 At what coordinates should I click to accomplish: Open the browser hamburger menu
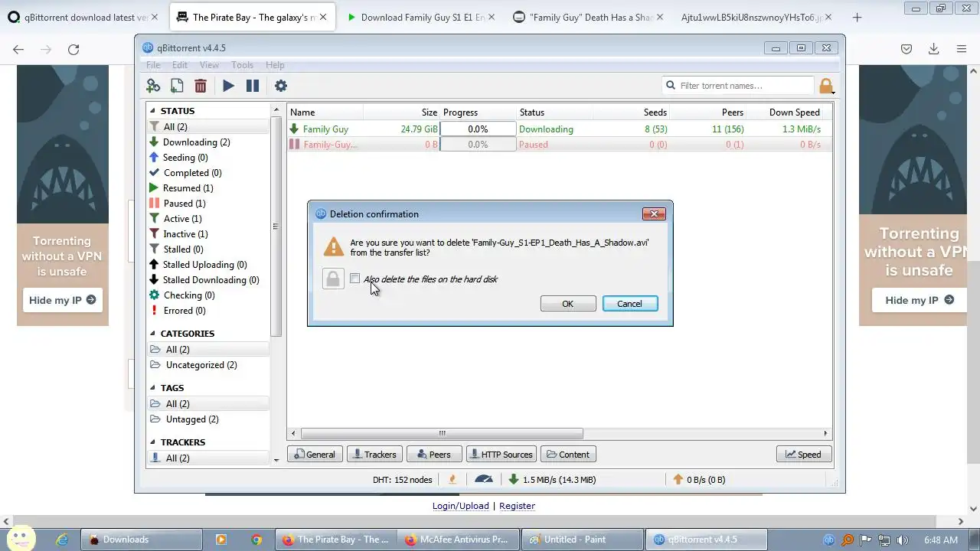click(x=962, y=49)
